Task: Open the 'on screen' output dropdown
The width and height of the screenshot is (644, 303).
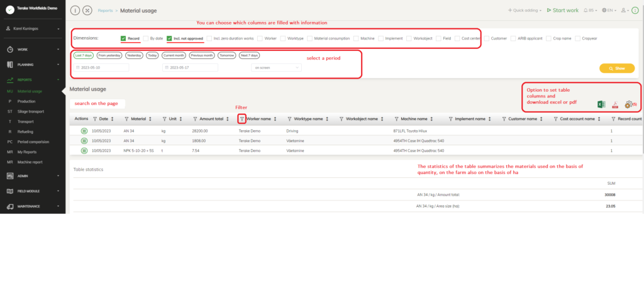Action: point(277,67)
